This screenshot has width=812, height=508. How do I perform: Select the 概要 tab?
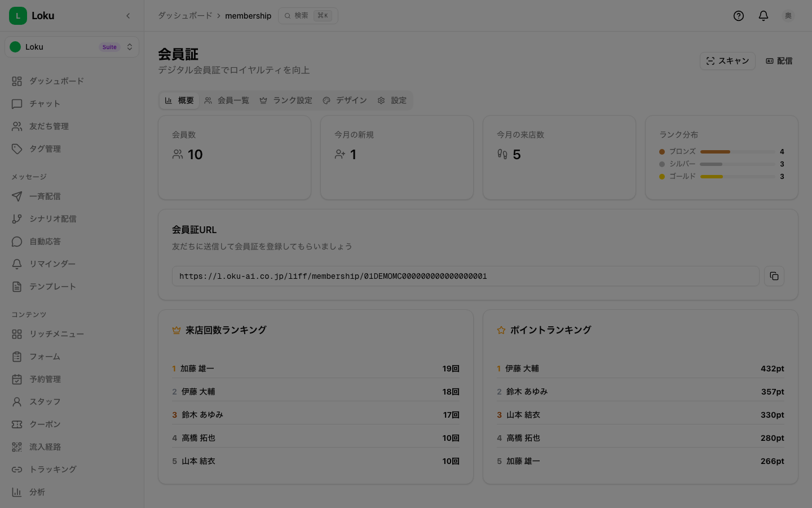[x=179, y=100]
